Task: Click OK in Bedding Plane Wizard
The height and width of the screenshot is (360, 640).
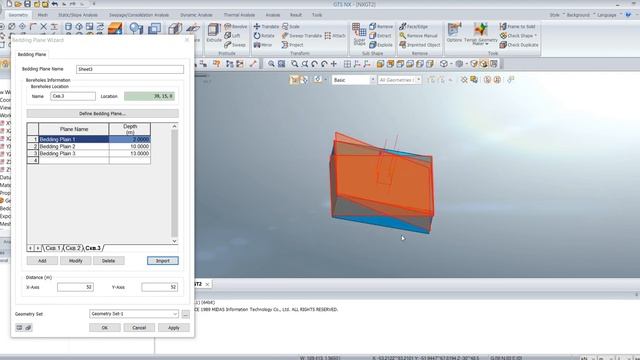Action: [x=105, y=328]
